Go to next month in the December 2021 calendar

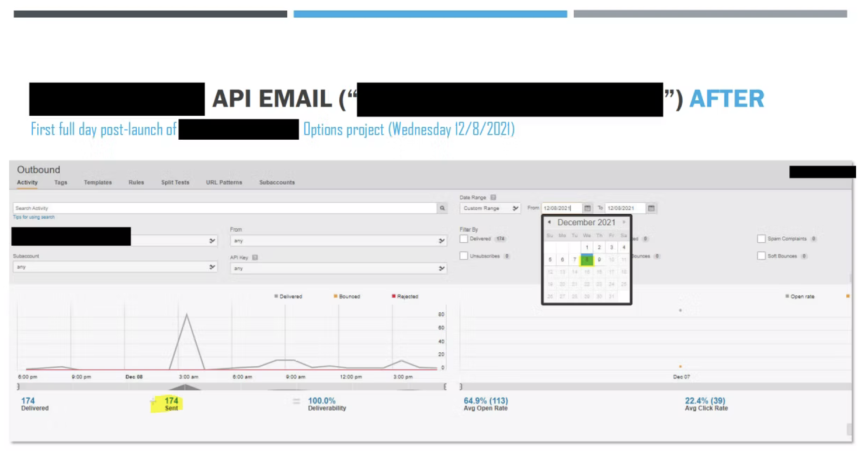point(624,222)
